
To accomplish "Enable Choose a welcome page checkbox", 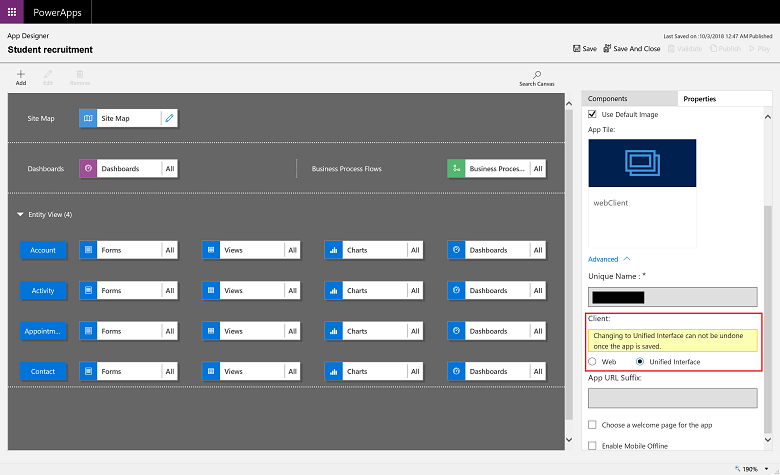I will pyautogui.click(x=593, y=425).
